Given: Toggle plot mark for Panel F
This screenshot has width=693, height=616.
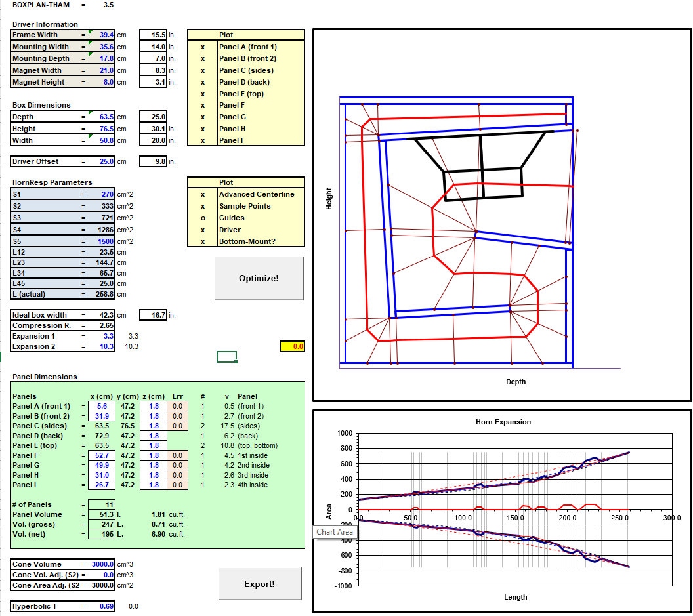Looking at the screenshot, I should pos(203,105).
